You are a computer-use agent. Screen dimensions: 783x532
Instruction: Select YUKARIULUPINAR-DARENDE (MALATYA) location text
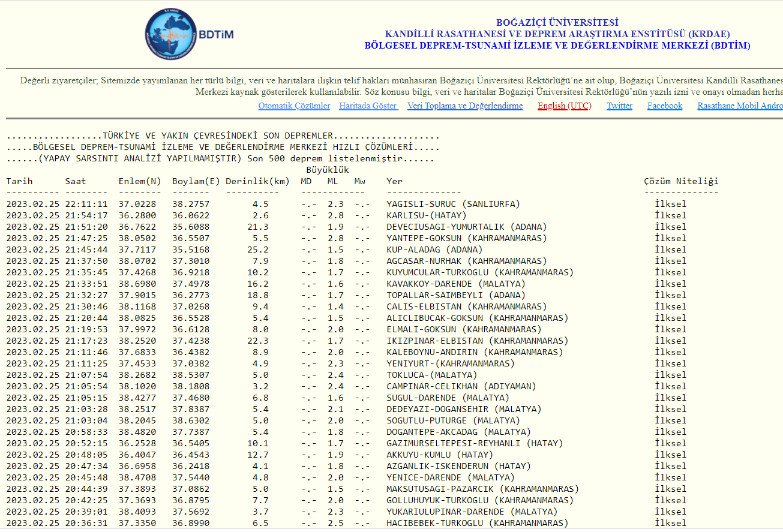point(472,512)
